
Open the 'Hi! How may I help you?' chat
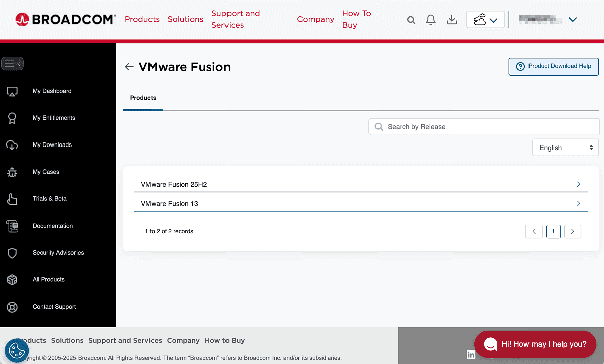[x=536, y=344]
